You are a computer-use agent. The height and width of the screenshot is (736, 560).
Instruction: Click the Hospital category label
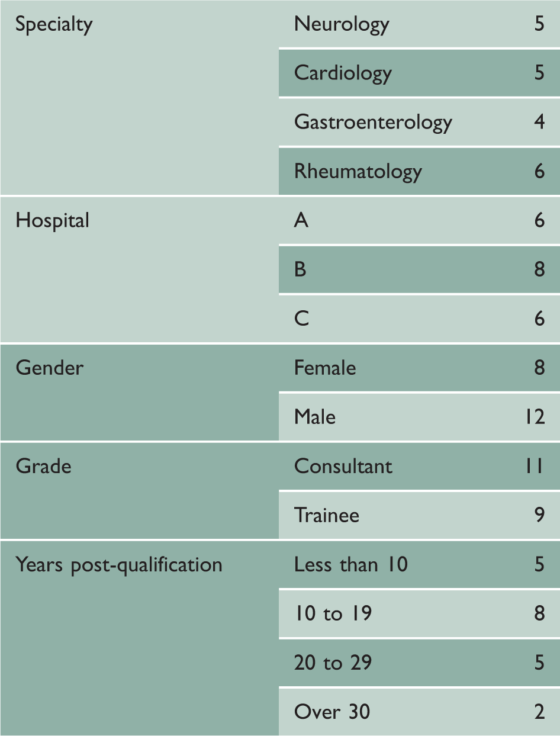[52, 221]
